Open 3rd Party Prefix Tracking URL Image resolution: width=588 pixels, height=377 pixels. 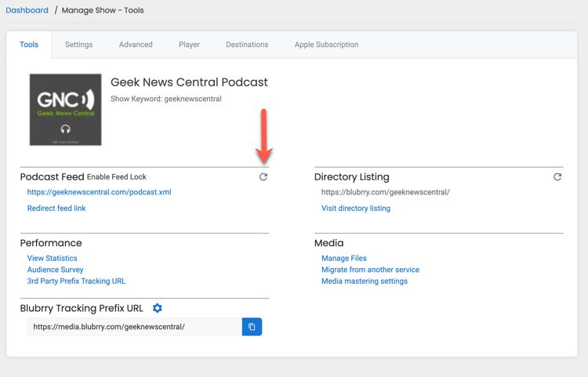click(x=76, y=281)
